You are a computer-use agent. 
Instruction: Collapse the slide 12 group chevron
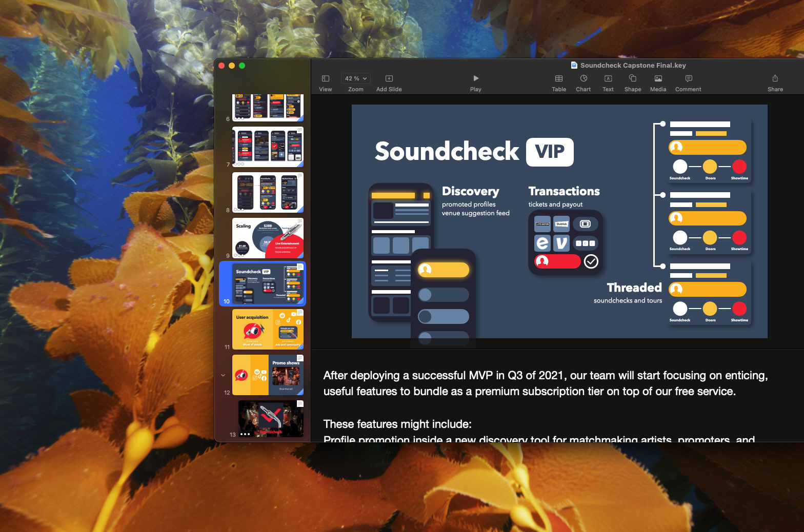pos(223,375)
